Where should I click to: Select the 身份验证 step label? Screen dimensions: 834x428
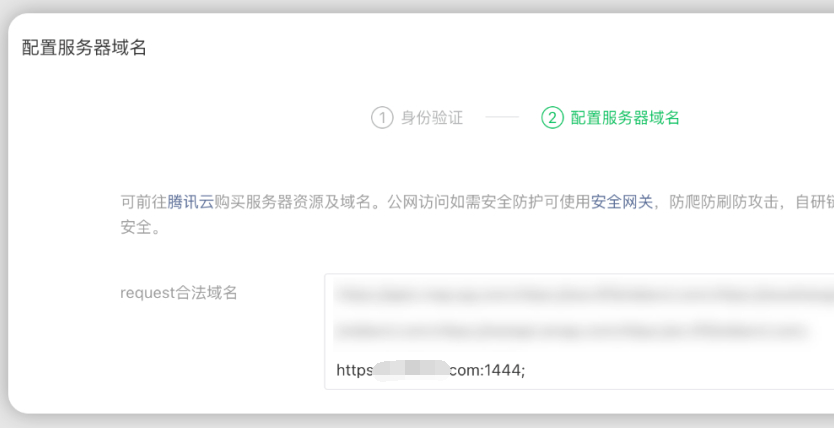click(x=432, y=118)
